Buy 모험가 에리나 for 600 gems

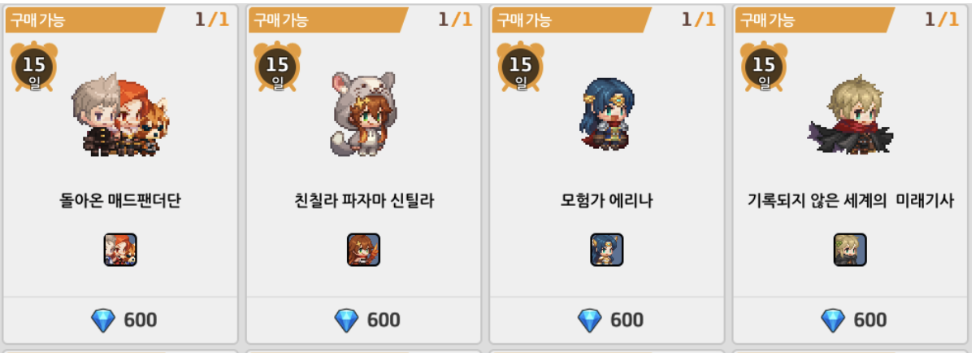pyautogui.click(x=606, y=320)
